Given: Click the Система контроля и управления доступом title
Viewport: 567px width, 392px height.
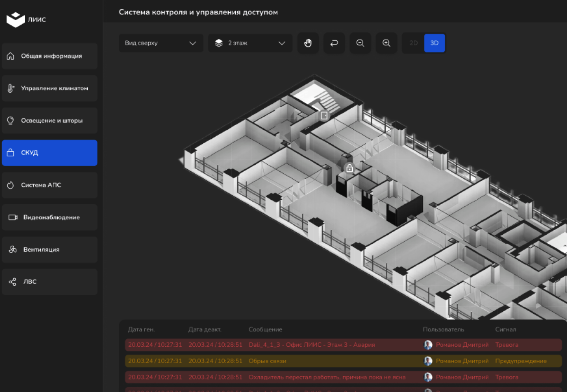Looking at the screenshot, I should (198, 12).
